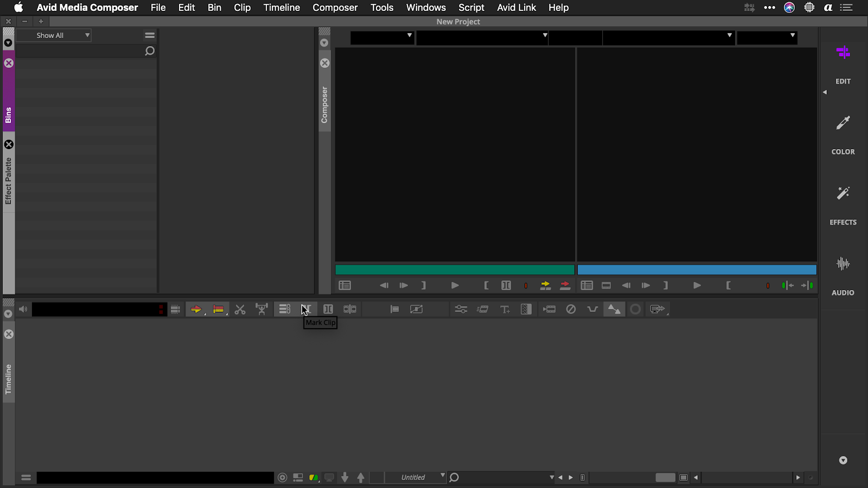Open the rightmost composer monitor dropdown
The width and height of the screenshot is (868, 488).
767,37
